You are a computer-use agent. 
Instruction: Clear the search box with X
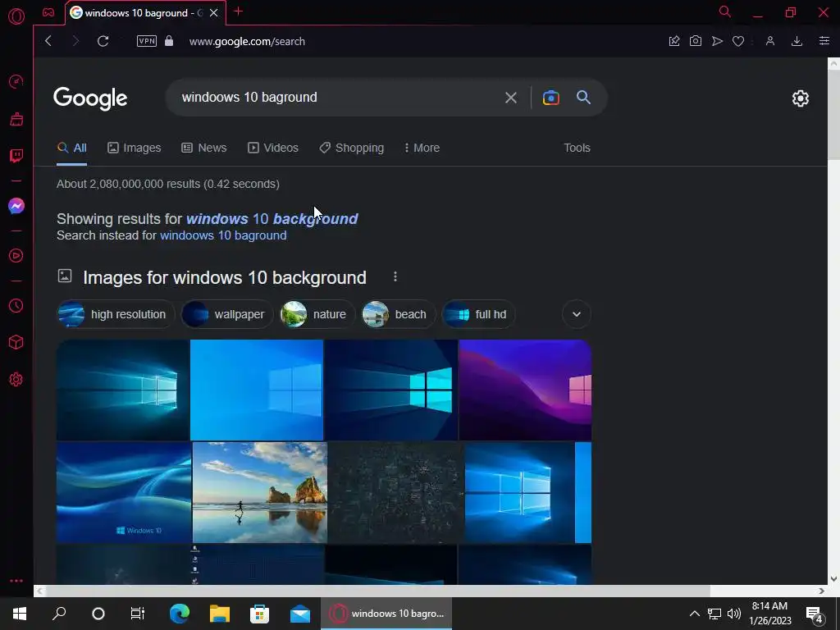click(x=510, y=98)
